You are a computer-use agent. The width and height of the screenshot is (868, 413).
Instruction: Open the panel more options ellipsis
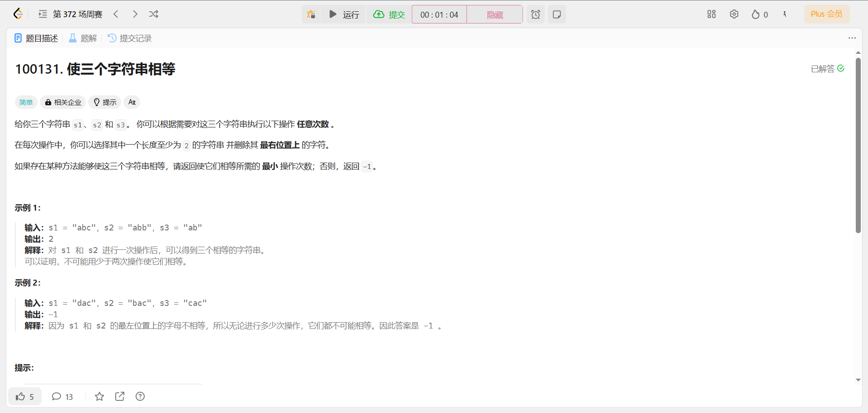click(852, 38)
